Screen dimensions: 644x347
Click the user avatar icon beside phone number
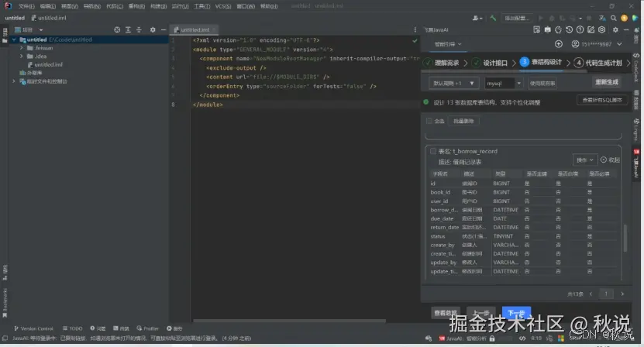pyautogui.click(x=575, y=44)
